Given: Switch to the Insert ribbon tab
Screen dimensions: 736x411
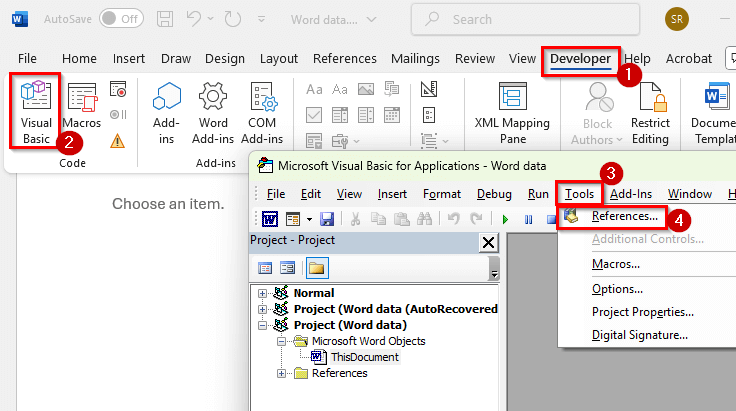Looking at the screenshot, I should click(129, 59).
